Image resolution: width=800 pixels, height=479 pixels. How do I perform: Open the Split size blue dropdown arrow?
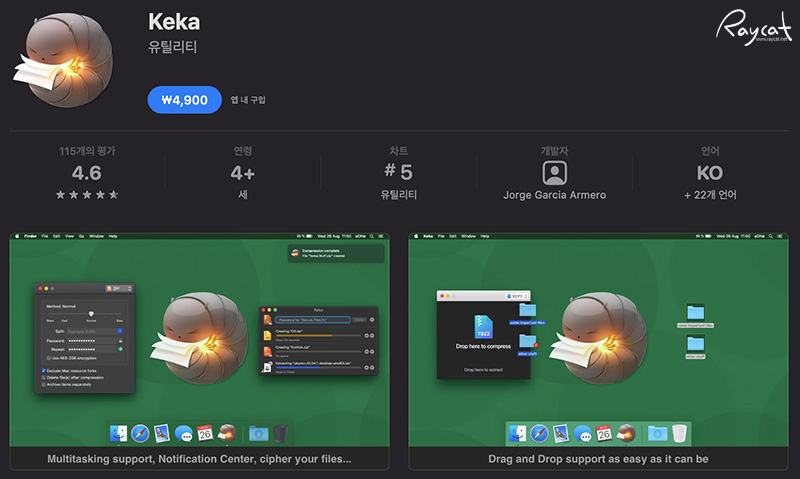click(120, 332)
